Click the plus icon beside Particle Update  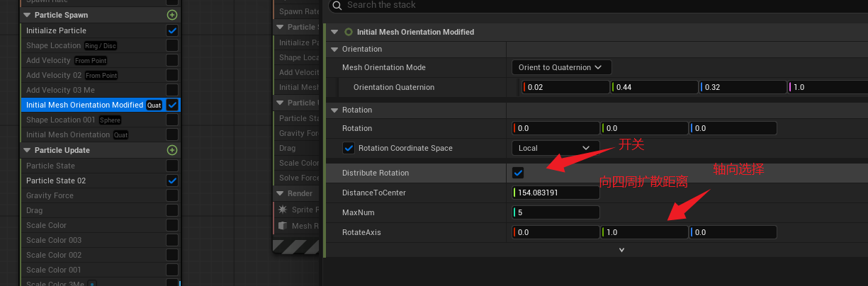(x=172, y=150)
